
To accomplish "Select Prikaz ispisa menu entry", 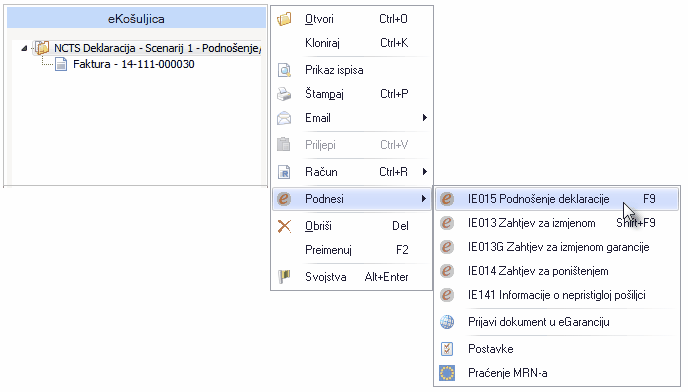I will (352, 70).
